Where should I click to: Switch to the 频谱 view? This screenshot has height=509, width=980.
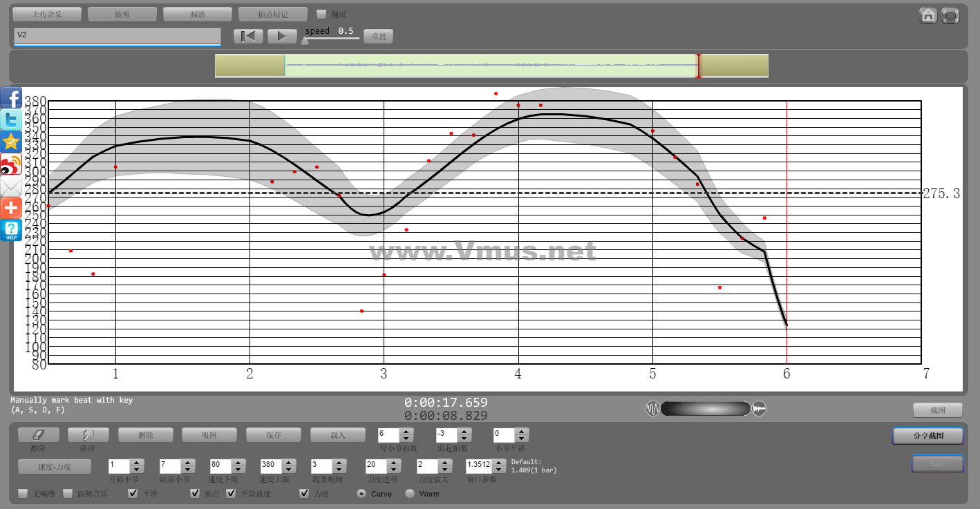tap(198, 14)
